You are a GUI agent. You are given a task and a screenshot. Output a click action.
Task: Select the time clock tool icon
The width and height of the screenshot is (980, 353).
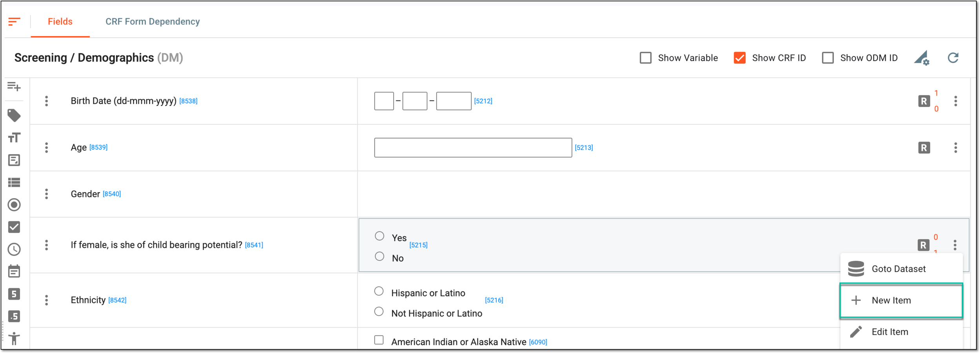click(14, 249)
